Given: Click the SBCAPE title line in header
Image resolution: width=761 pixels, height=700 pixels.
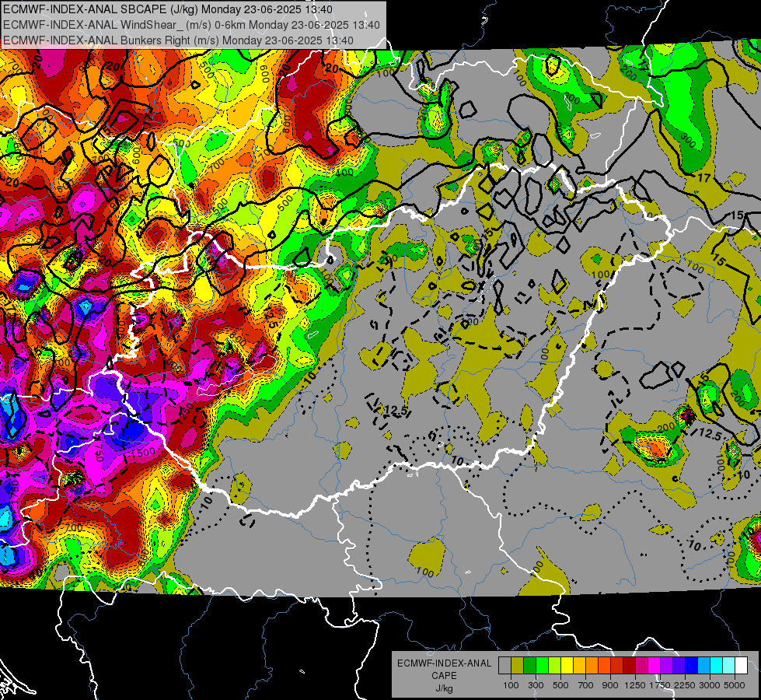Looking at the screenshot, I should (168, 9).
